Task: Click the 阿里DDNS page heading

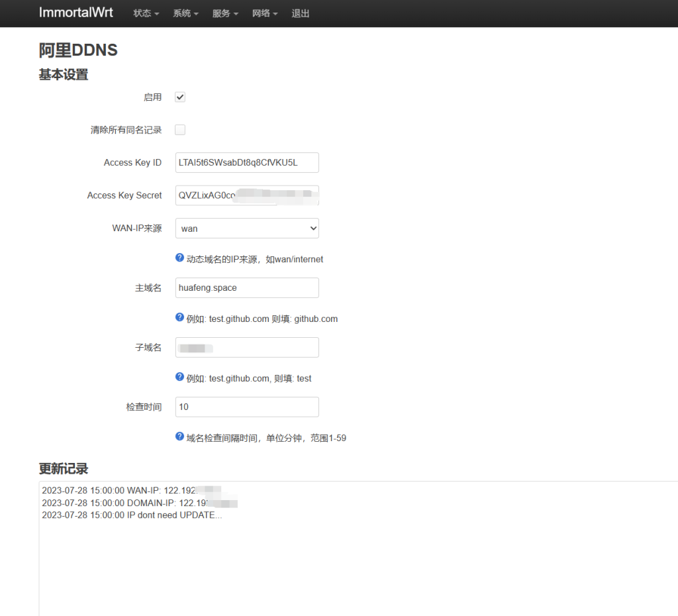Action: pos(78,50)
